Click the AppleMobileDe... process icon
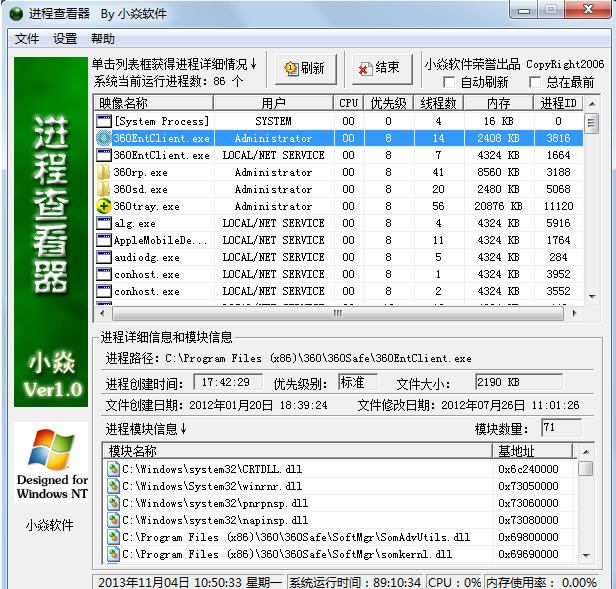Image resolution: width=616 pixels, height=589 pixels. point(104,240)
